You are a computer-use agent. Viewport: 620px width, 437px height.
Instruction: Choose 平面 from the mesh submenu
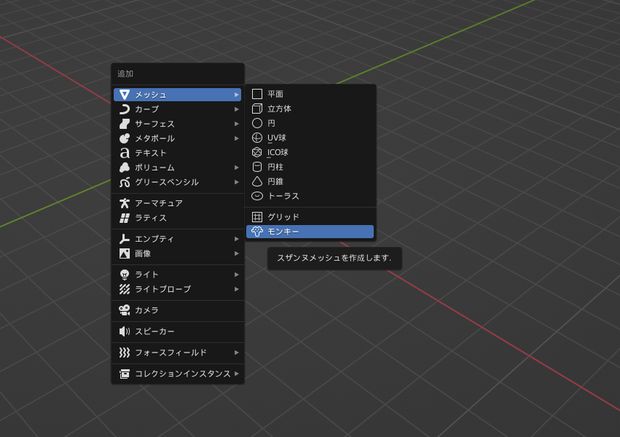pos(310,94)
